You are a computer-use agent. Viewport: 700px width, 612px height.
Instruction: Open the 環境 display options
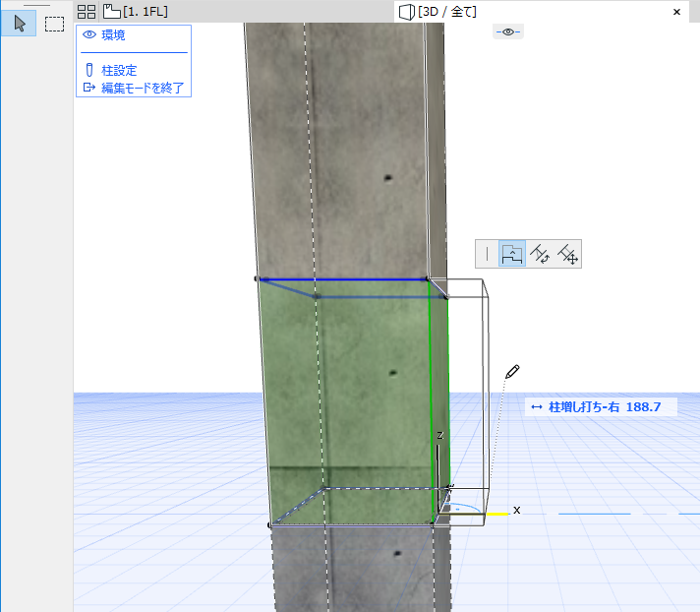click(113, 35)
